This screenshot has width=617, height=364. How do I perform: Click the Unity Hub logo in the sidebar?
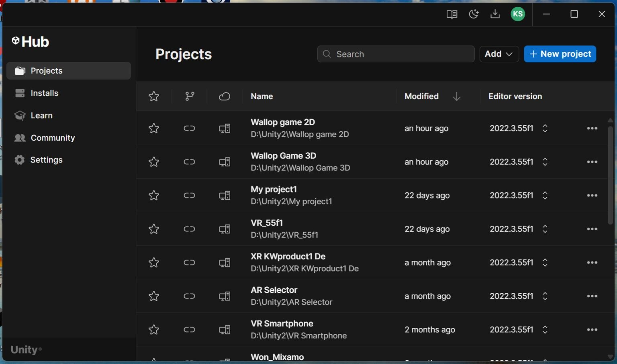(x=30, y=41)
